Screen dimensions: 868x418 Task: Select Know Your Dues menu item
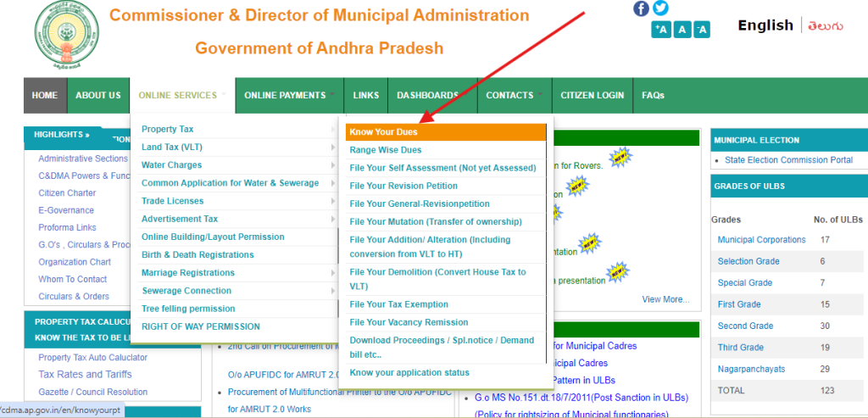(x=383, y=132)
